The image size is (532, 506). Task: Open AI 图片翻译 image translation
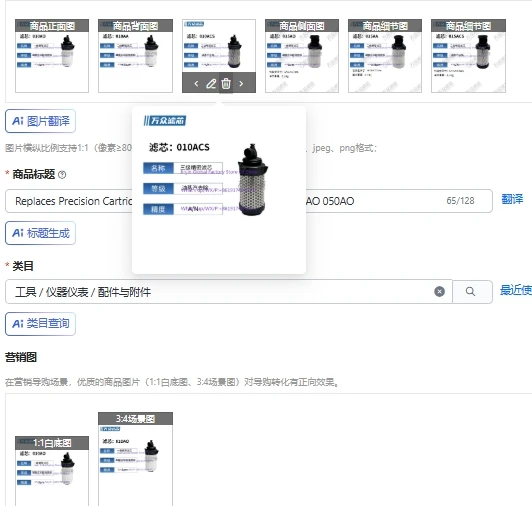click(x=40, y=121)
